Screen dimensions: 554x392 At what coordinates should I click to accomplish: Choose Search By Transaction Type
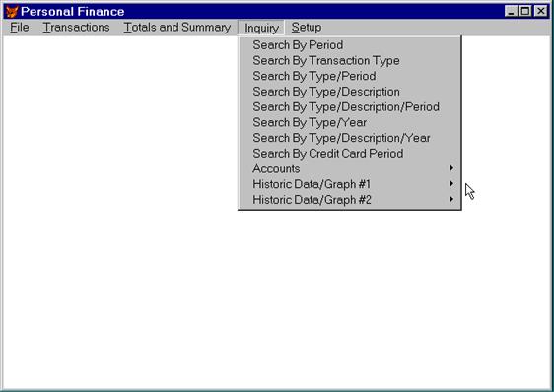click(x=350, y=61)
